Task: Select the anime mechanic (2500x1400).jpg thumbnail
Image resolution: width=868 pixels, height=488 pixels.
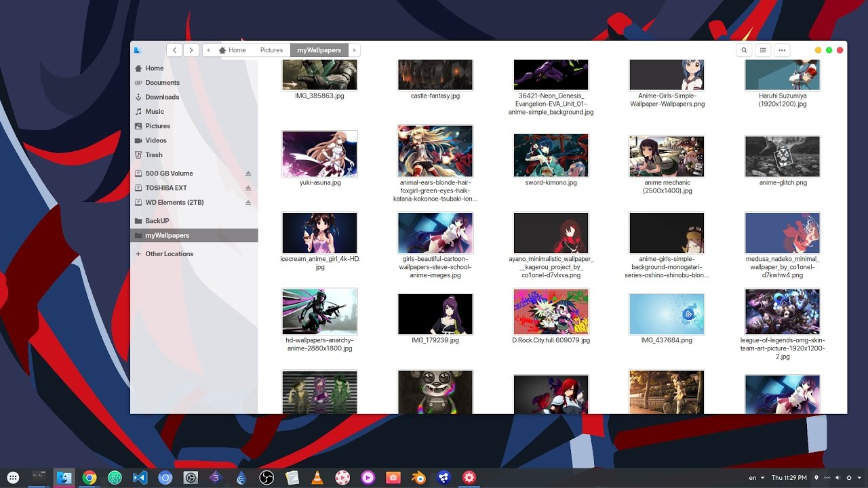Action: point(667,156)
